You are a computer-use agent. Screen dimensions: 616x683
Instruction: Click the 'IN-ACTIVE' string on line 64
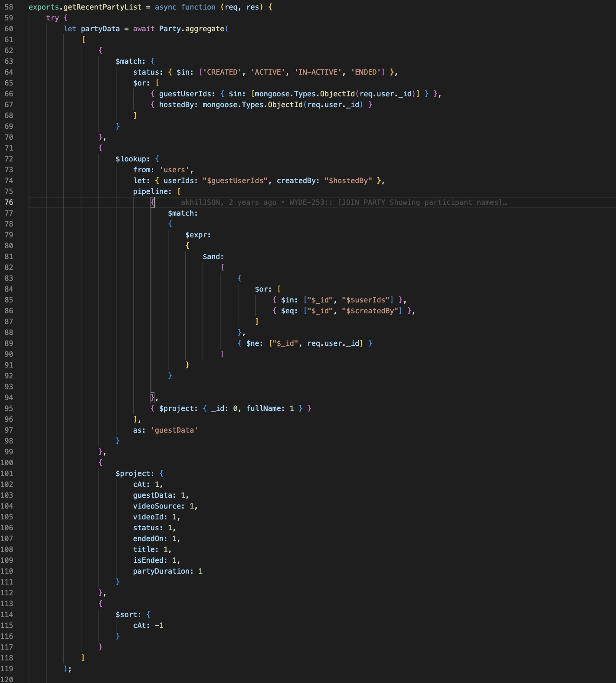pyautogui.click(x=318, y=72)
